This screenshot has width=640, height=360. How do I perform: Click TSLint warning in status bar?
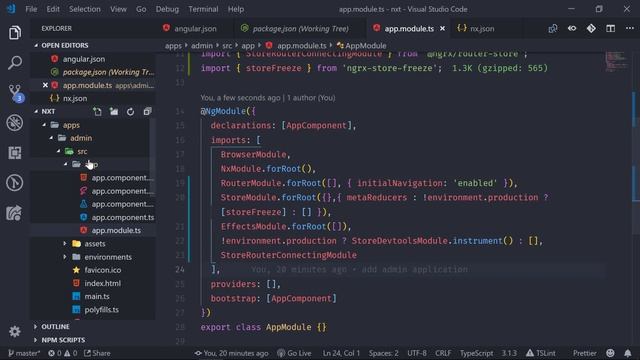tap(540, 353)
